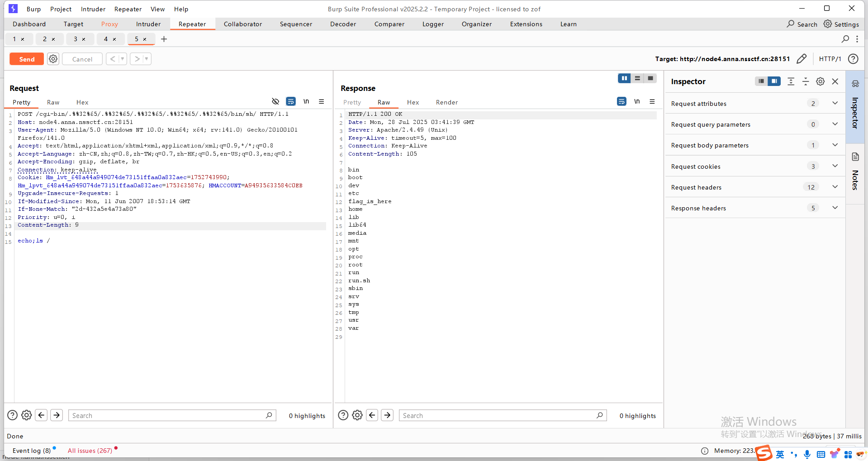Open the Proxy tab

pyautogui.click(x=109, y=24)
